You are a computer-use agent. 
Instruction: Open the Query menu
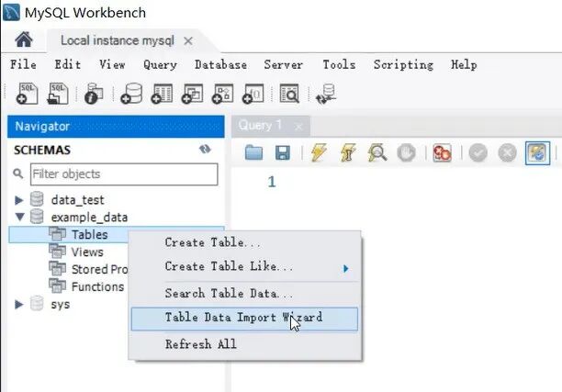[160, 65]
